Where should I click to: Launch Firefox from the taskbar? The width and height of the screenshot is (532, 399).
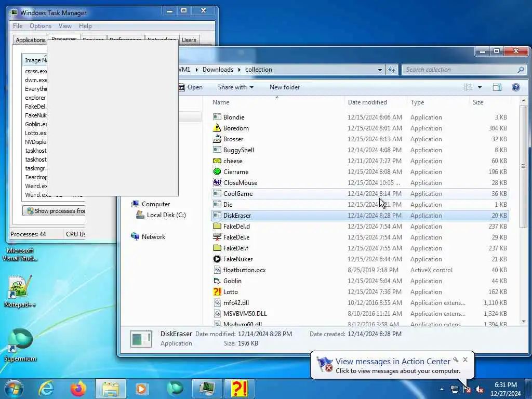pos(78,389)
